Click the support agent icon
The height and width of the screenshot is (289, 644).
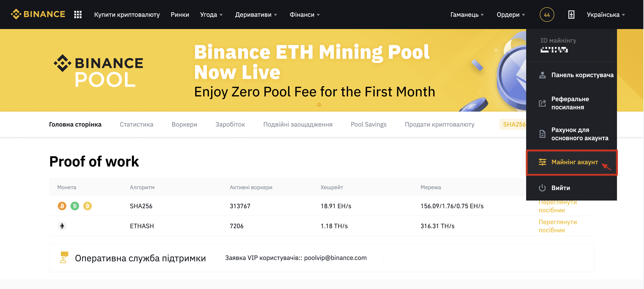(64, 257)
